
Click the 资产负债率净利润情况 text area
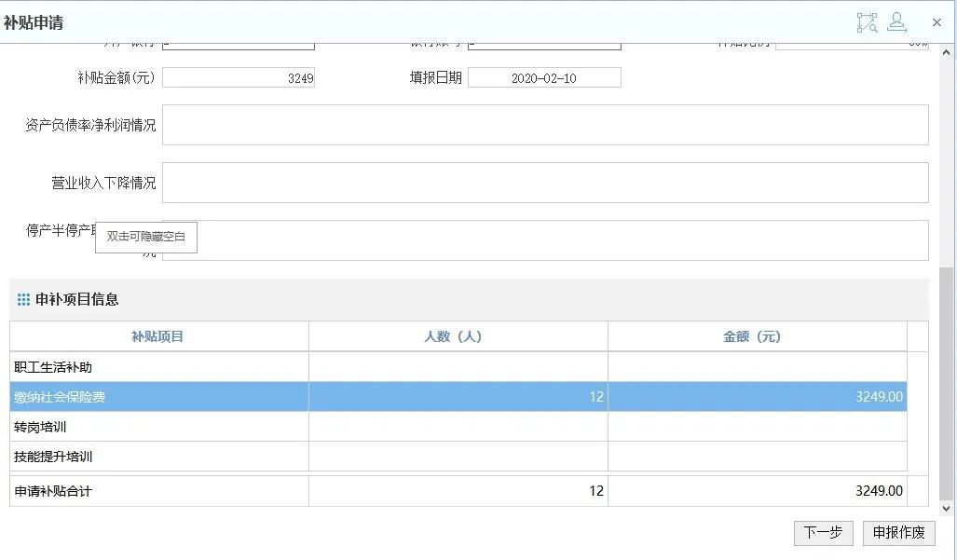pyautogui.click(x=545, y=125)
